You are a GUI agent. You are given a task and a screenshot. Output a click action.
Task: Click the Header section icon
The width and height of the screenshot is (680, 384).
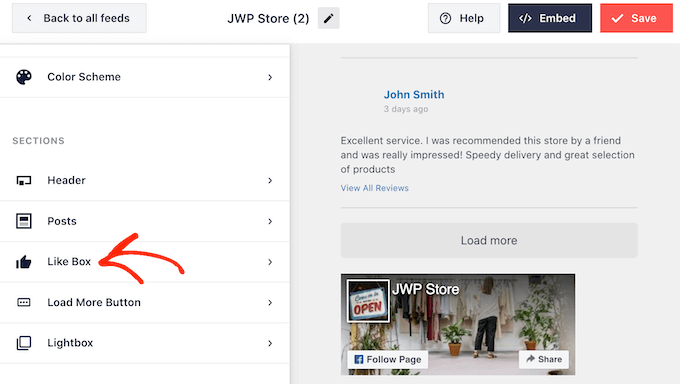(24, 181)
